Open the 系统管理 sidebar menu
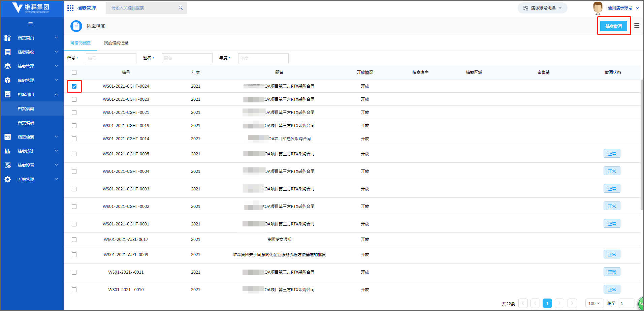 (32, 179)
